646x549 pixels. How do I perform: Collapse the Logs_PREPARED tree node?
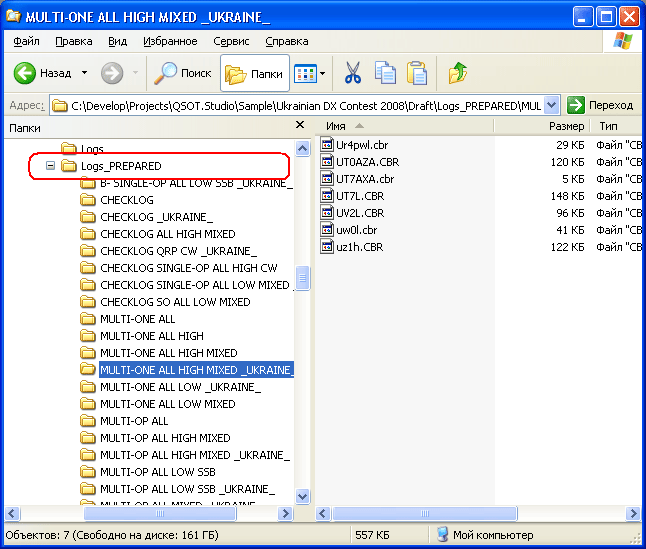point(50,166)
